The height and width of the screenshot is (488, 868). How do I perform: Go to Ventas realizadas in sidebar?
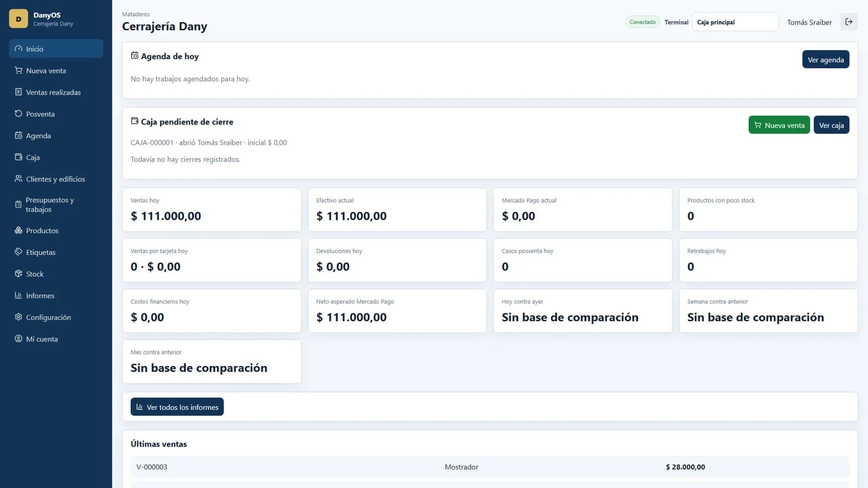[x=56, y=92]
